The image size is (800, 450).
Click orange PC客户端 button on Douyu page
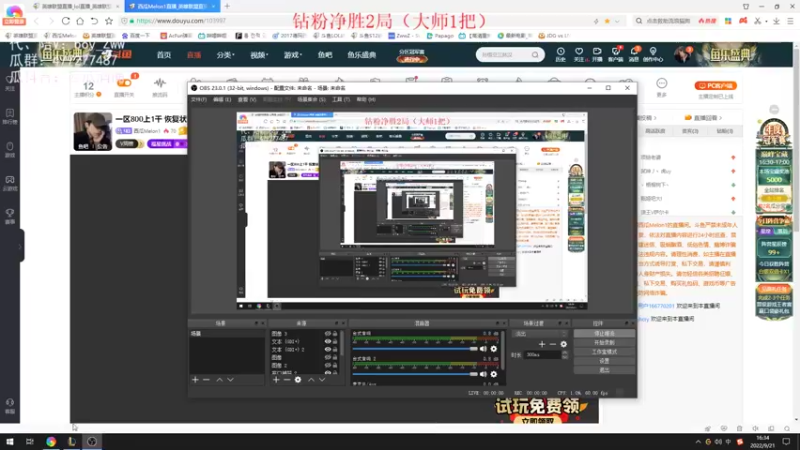[x=715, y=86]
